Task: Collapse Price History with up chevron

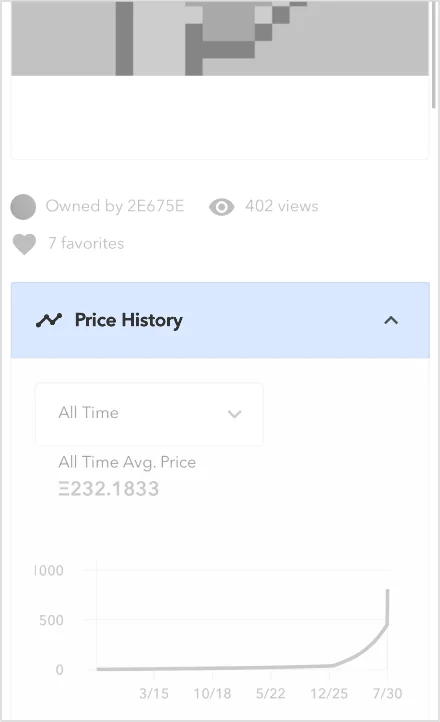Action: (391, 320)
